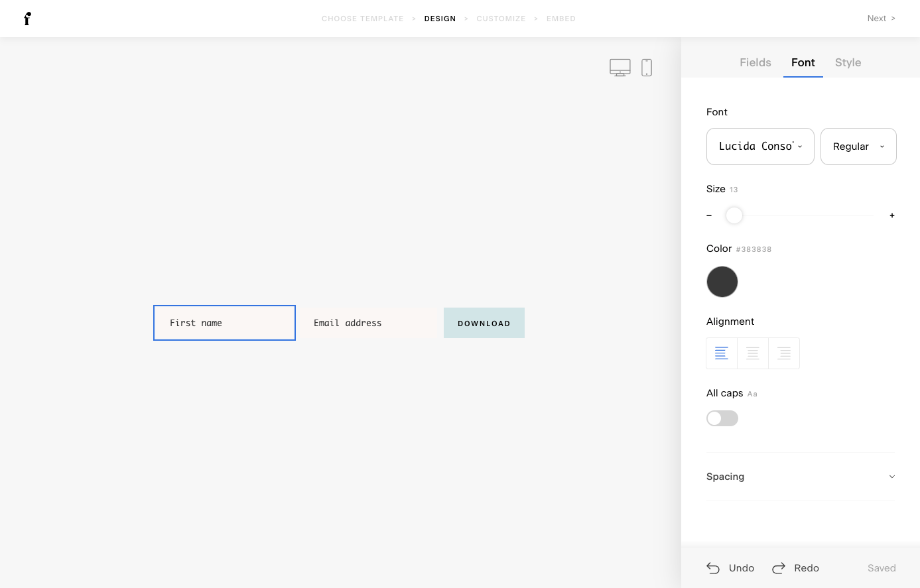Increase font size with plus control
Image resolution: width=920 pixels, height=588 pixels.
(892, 215)
